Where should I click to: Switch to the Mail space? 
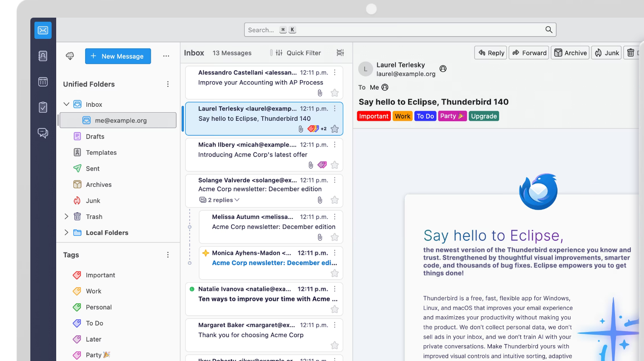pyautogui.click(x=43, y=30)
